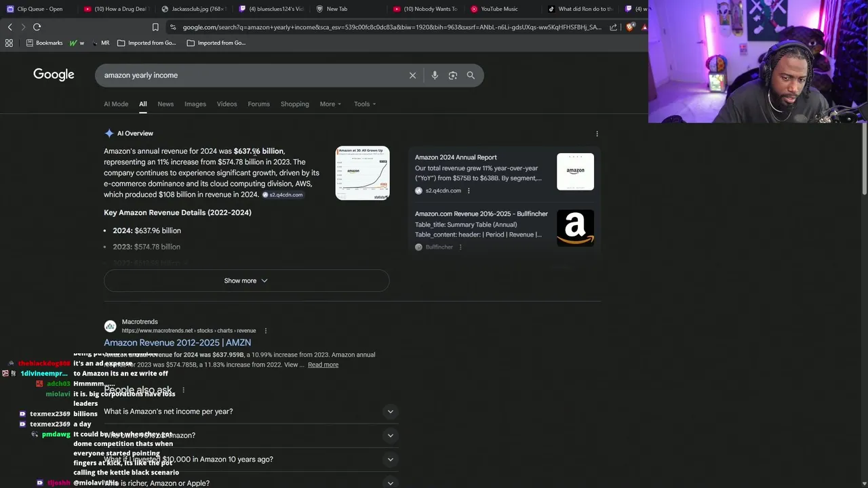Image resolution: width=868 pixels, height=488 pixels.
Task: Open the apps grid icon in bookmarks bar
Action: (9, 43)
